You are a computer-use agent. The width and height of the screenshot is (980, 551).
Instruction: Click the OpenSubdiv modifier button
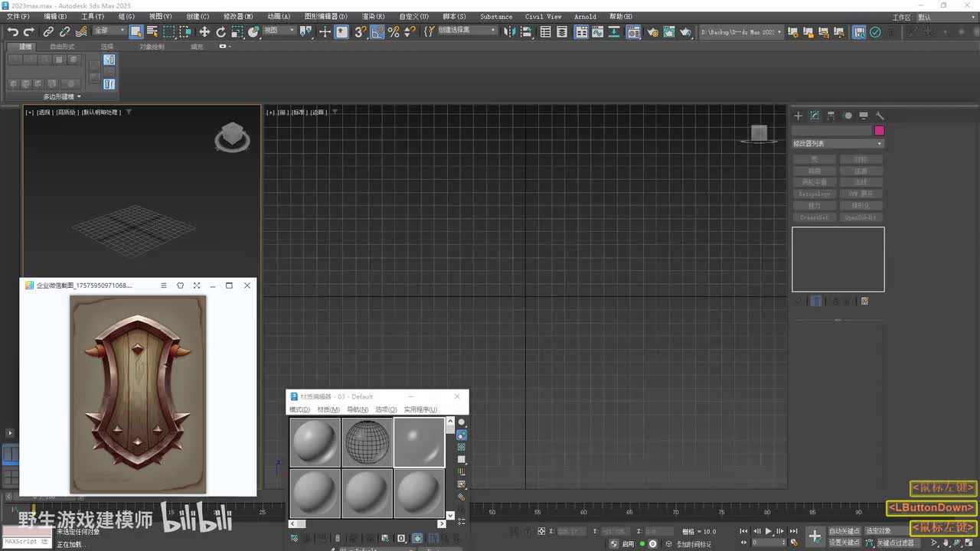(861, 217)
